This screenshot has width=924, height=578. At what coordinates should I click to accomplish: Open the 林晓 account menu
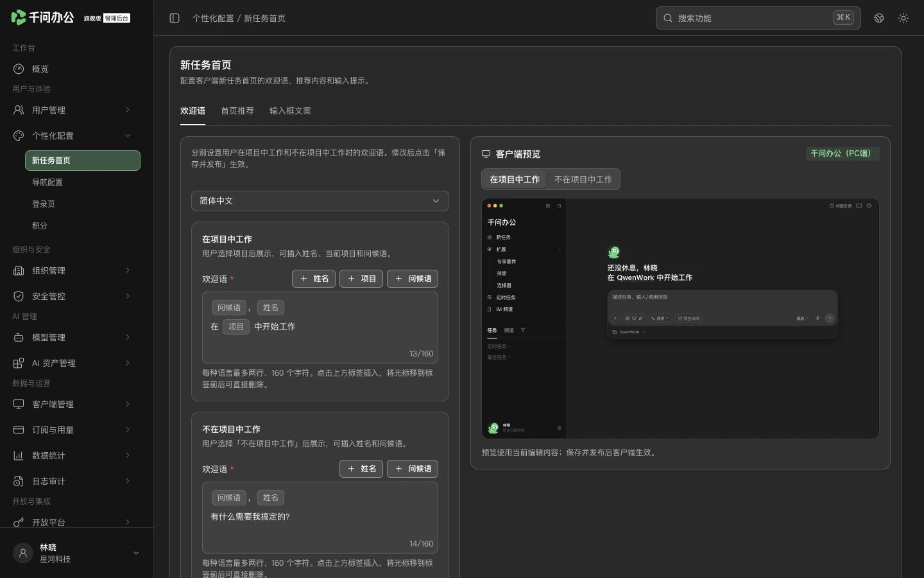77,553
